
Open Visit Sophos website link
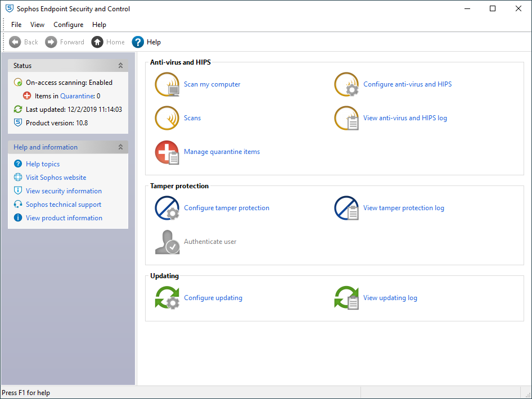(56, 178)
